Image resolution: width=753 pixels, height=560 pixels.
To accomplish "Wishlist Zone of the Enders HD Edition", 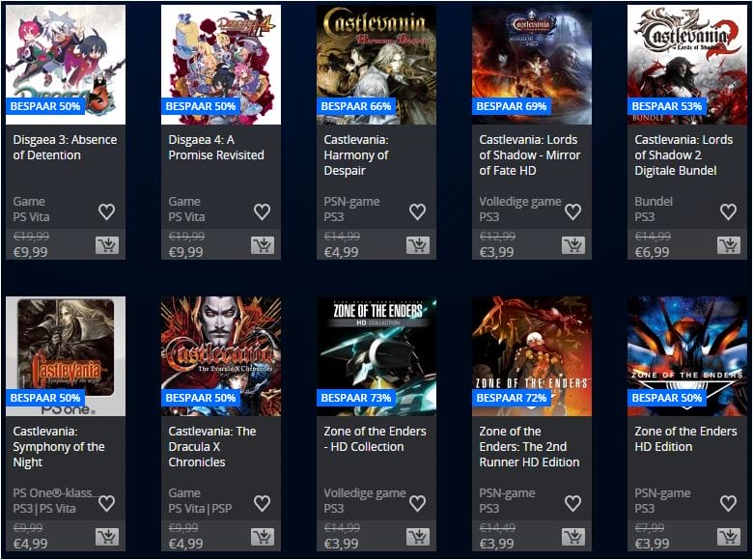I will point(729,503).
